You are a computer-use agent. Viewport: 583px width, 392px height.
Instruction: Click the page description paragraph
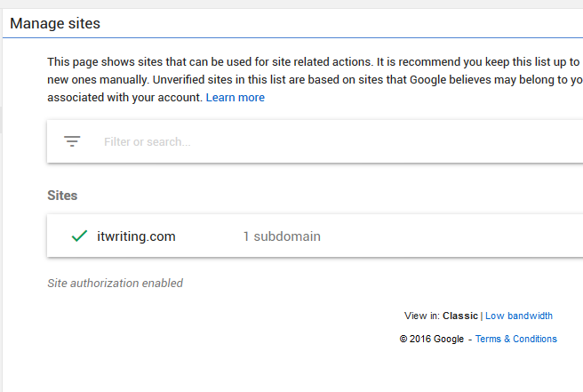pos(311,63)
